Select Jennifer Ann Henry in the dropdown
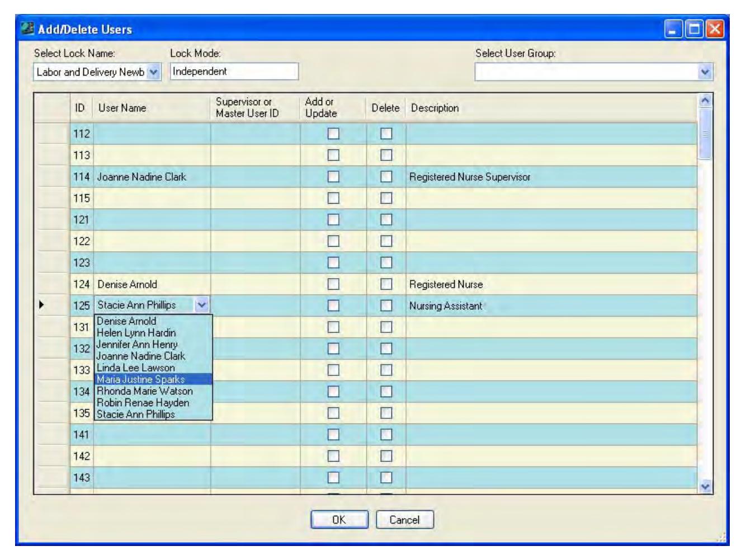The image size is (741, 560). [153, 345]
